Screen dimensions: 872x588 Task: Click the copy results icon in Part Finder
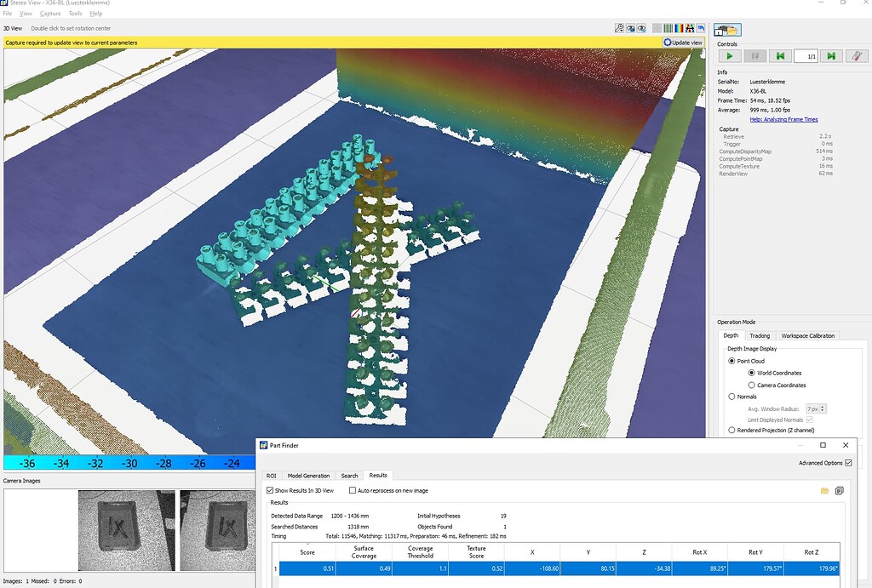point(839,490)
